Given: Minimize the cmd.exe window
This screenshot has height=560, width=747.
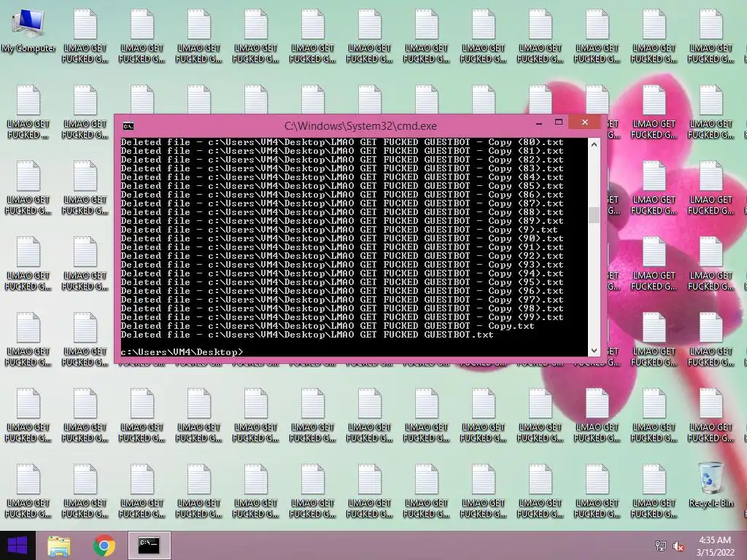Looking at the screenshot, I should 539,122.
